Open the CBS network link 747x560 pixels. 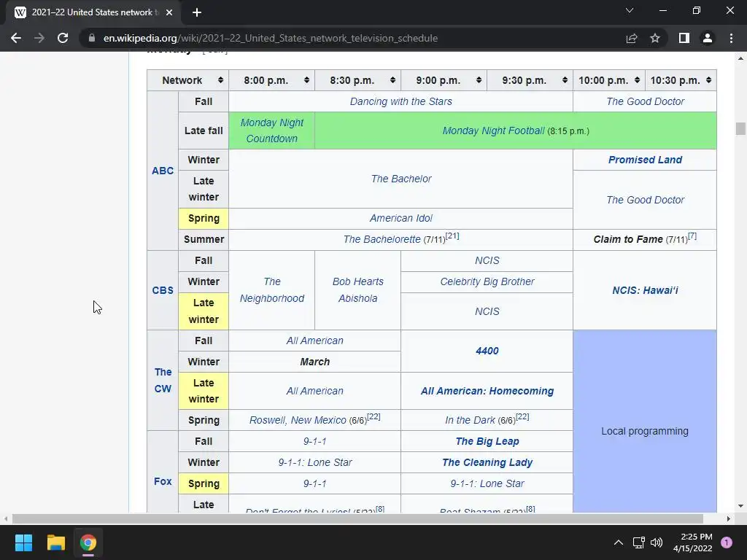pyautogui.click(x=163, y=290)
